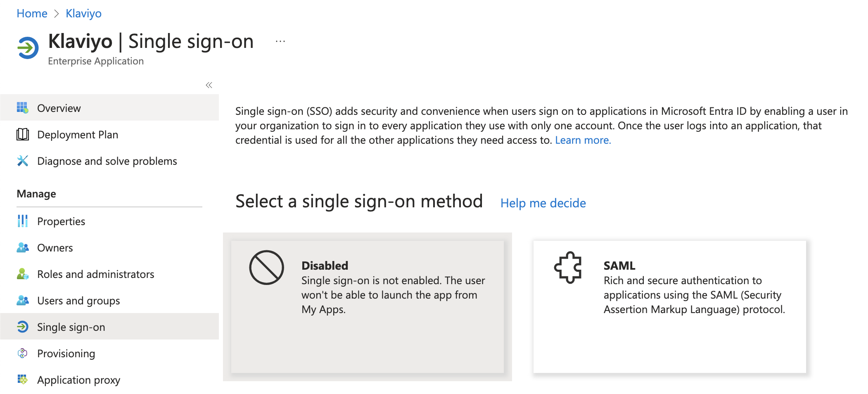Click the Provisioning sync icon
Viewport: 868px width, 394px height.
24,353
